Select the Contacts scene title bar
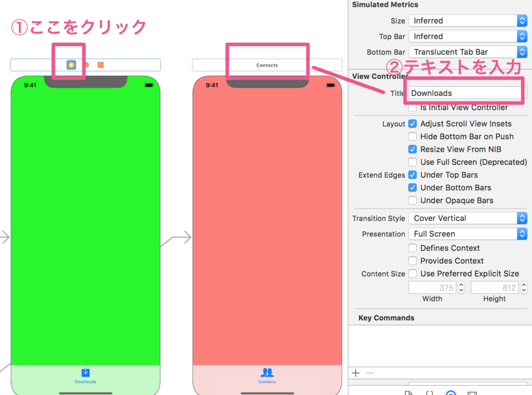 coord(267,65)
